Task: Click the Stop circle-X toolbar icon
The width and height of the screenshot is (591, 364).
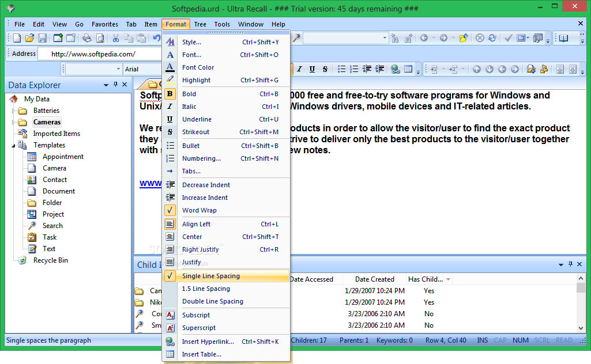Action: click(480, 38)
